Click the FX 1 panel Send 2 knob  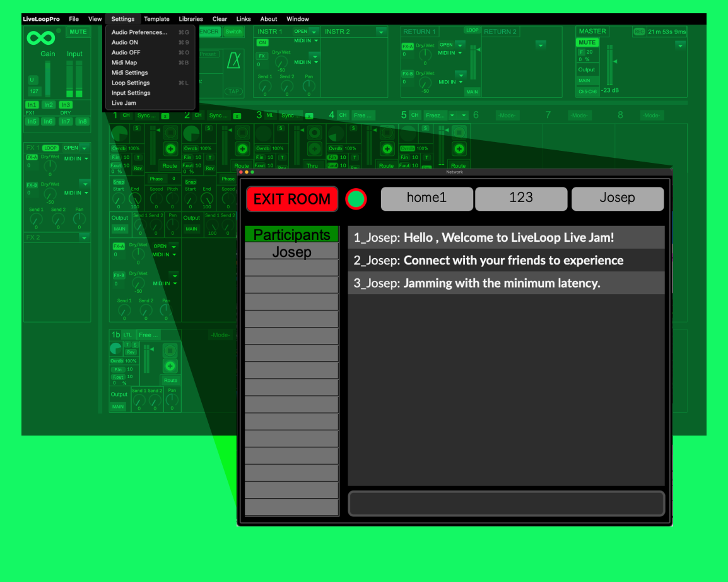(x=58, y=219)
